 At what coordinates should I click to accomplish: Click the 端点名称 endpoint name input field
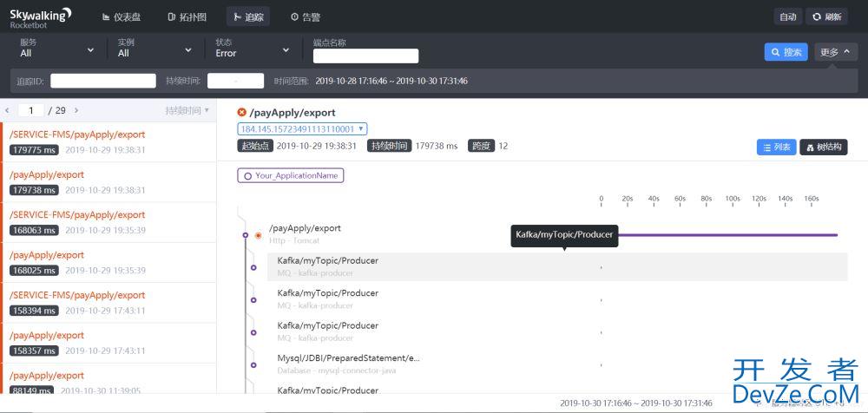point(365,56)
